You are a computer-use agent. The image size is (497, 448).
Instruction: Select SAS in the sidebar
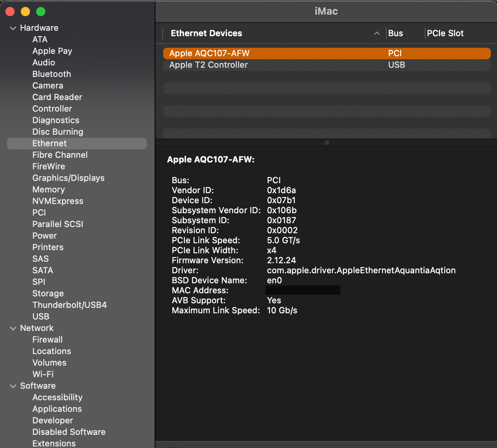[x=40, y=259]
